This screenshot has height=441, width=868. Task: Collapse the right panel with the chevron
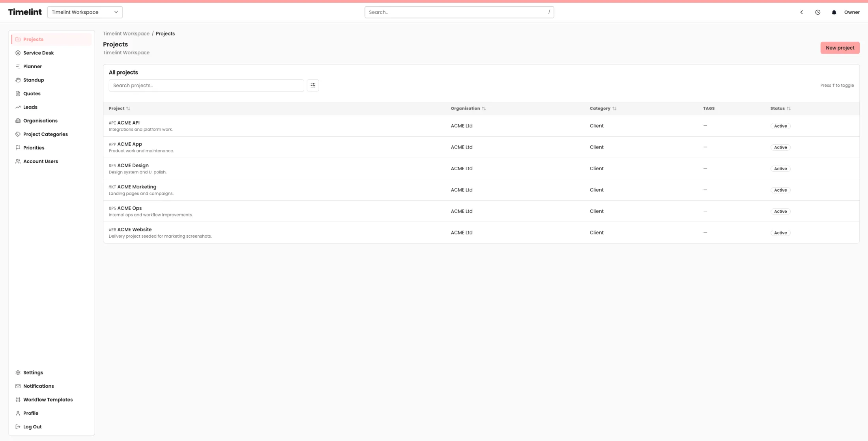801,12
